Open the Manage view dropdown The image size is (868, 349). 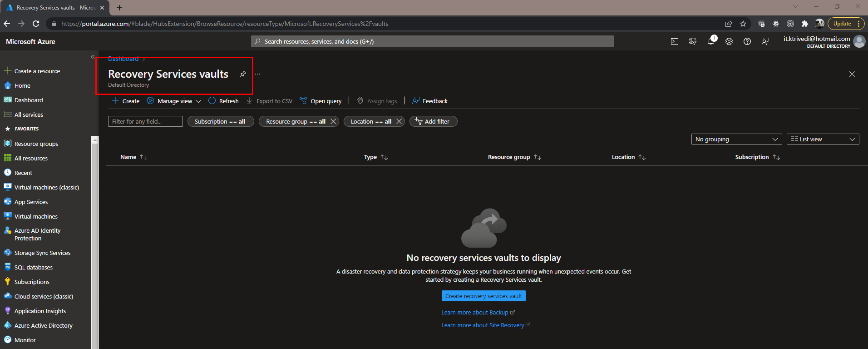[174, 101]
